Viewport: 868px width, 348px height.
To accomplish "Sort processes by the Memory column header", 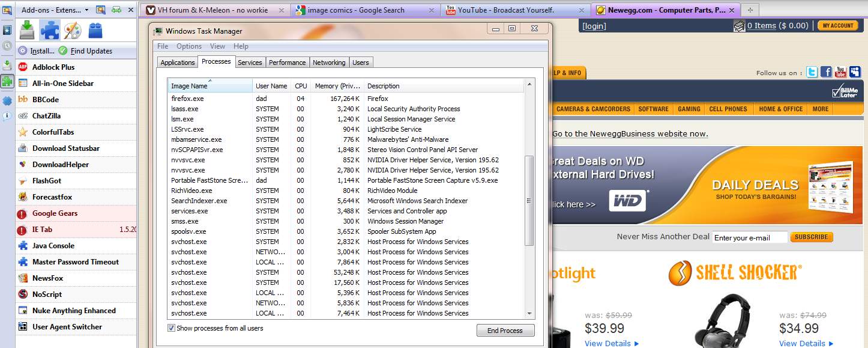I will click(337, 86).
